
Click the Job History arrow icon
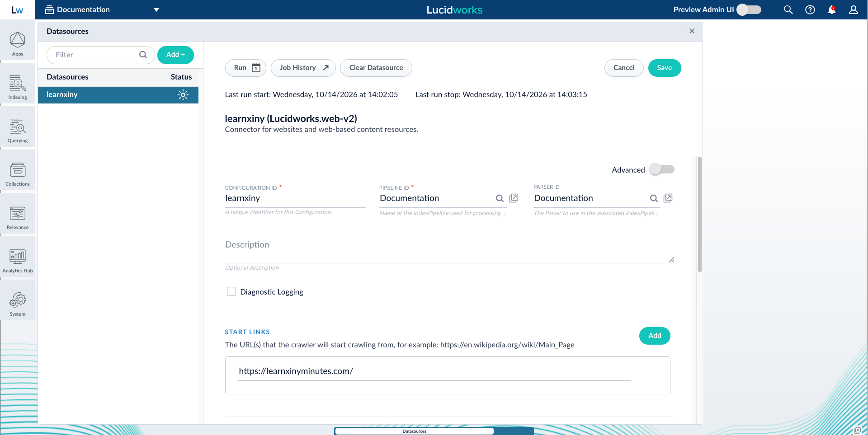point(325,68)
